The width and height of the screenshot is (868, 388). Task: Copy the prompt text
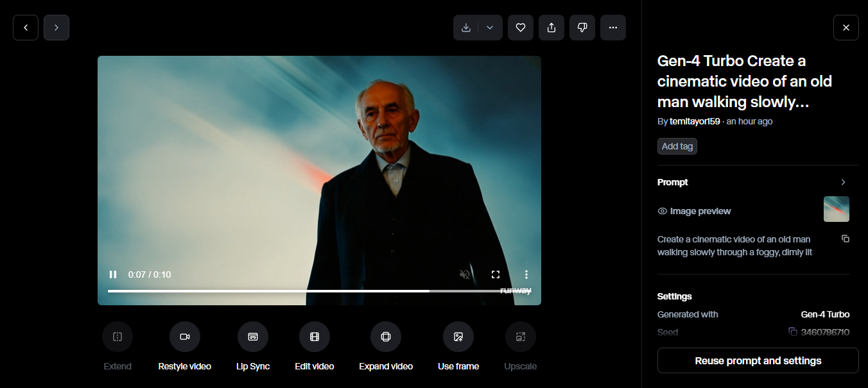846,239
